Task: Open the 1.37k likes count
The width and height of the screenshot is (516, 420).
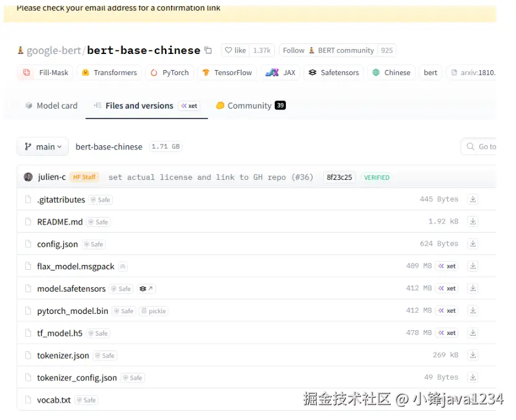Action: coord(262,50)
